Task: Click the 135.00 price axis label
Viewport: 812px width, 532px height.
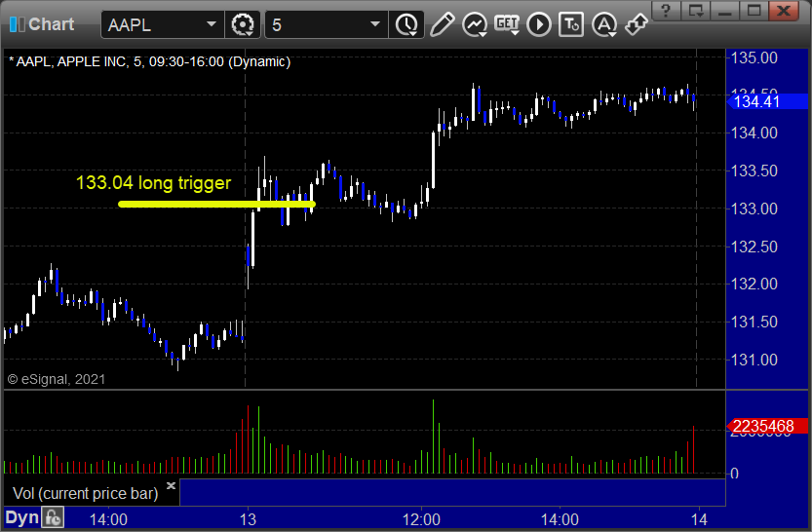Action: pos(754,57)
